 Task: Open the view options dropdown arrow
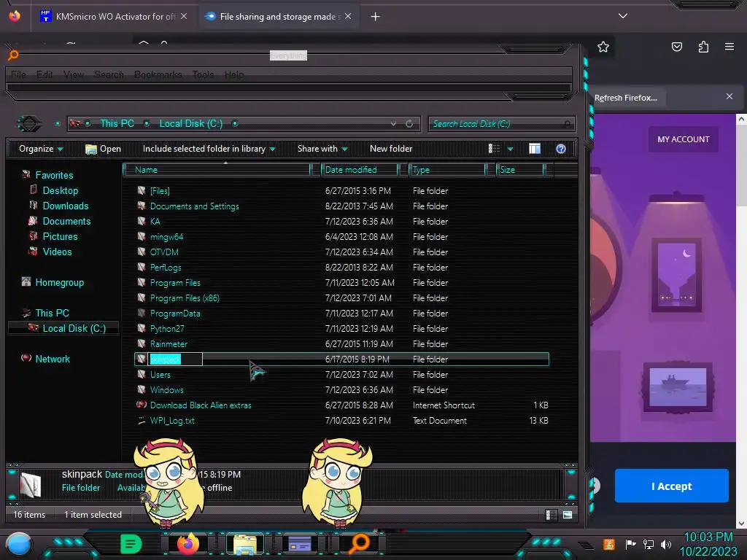point(510,149)
